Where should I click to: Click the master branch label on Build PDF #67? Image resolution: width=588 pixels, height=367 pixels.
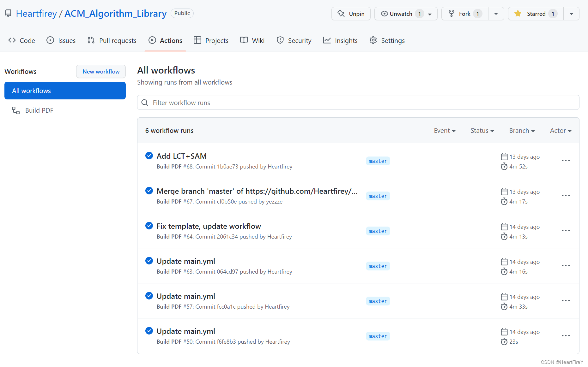click(378, 196)
